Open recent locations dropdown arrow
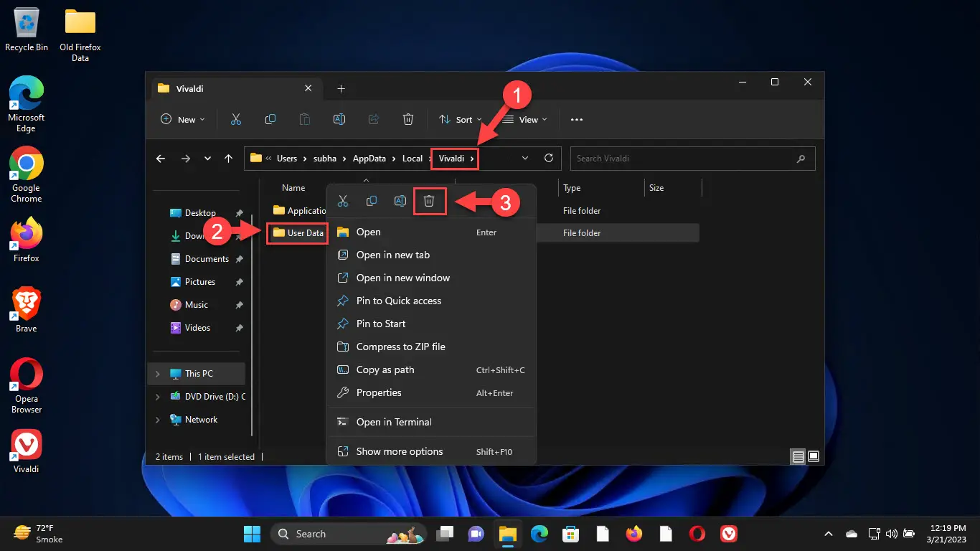The height and width of the screenshot is (551, 980). [x=207, y=159]
